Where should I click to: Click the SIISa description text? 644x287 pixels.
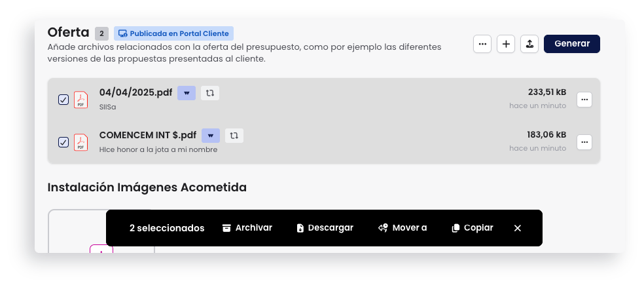[x=107, y=107]
